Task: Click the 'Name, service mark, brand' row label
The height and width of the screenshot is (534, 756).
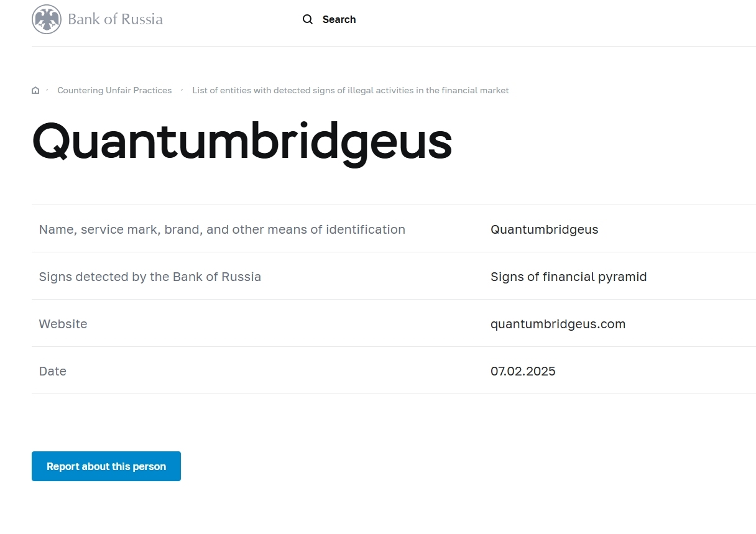Action: click(222, 229)
